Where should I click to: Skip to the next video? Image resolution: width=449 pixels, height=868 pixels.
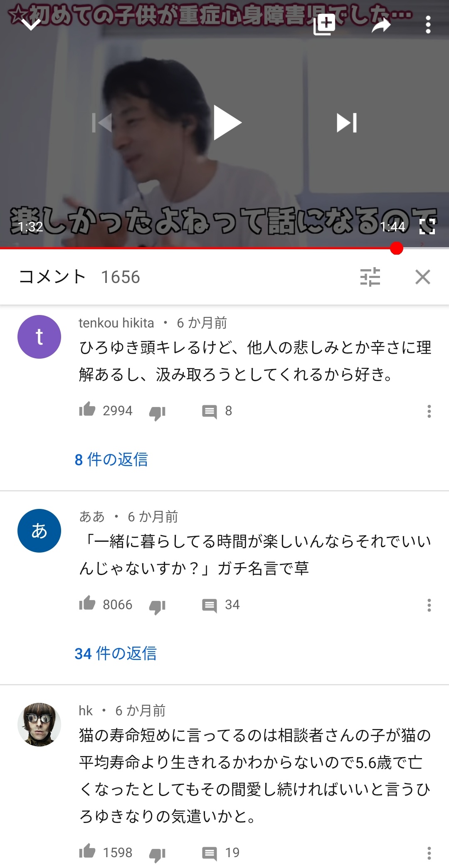point(347,123)
